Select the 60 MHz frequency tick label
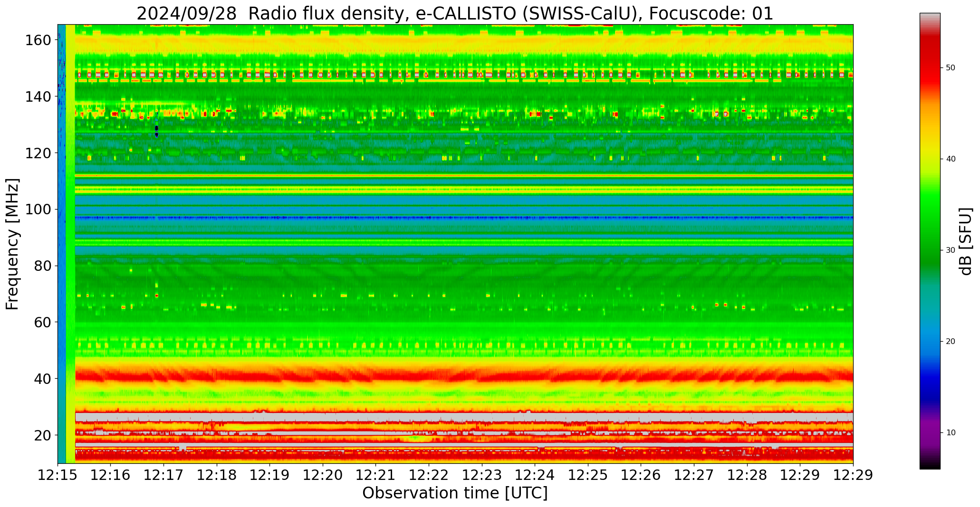980x507 pixels. point(43,322)
